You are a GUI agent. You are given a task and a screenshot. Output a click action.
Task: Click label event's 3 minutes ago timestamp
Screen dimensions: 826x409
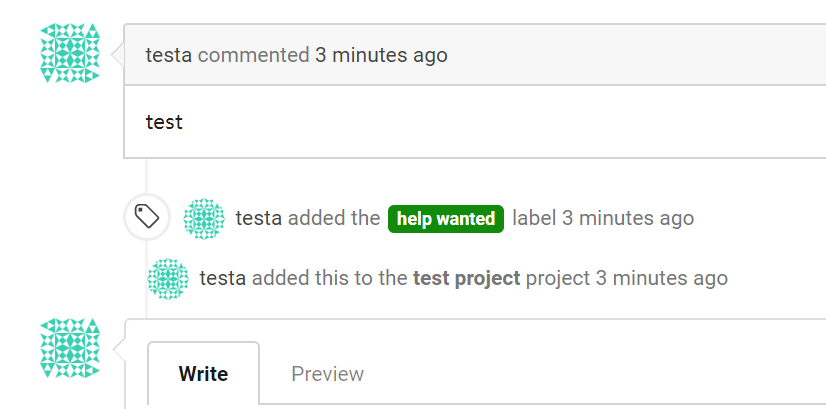point(628,218)
